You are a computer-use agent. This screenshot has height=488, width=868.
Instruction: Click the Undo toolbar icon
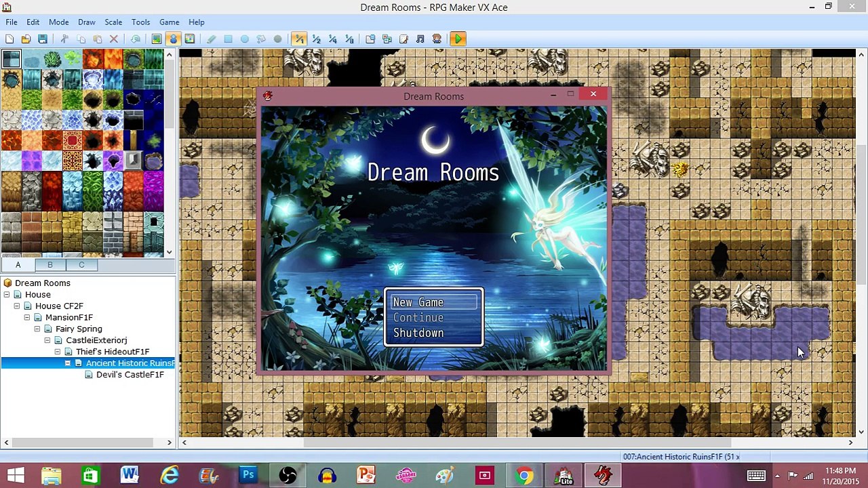coord(136,39)
